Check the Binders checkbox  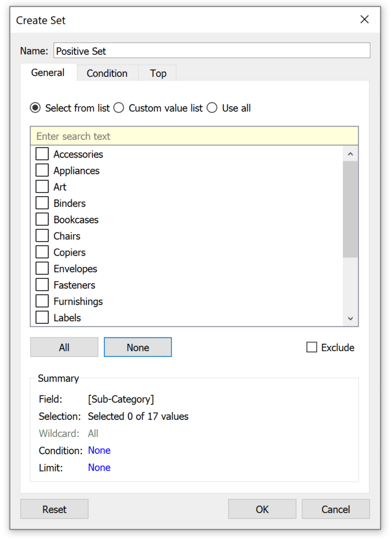coord(42,203)
